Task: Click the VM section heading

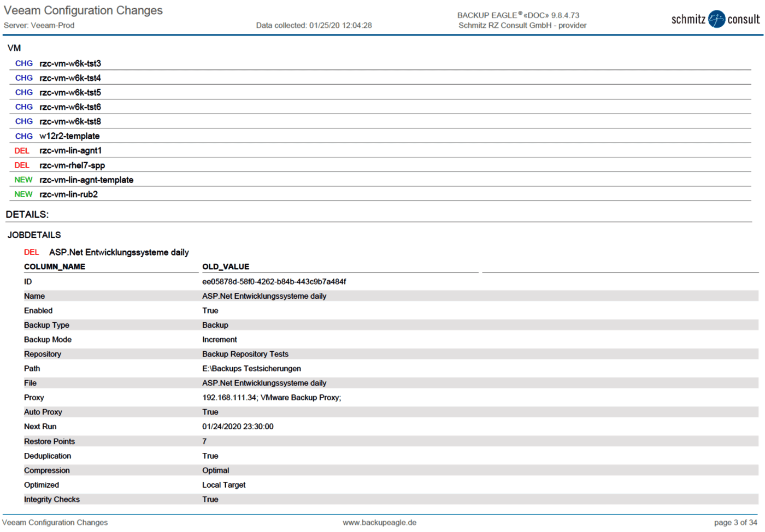Action: tap(14, 48)
